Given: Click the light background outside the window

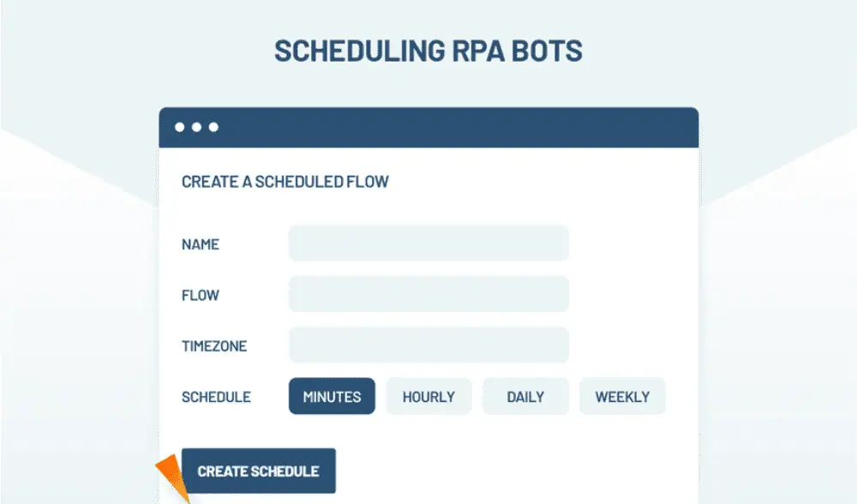Looking at the screenshot, I should [x=771, y=343].
